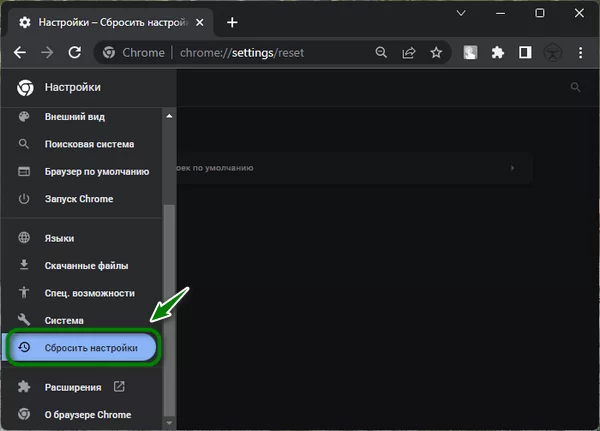Click the address bar URL field

coord(270,53)
